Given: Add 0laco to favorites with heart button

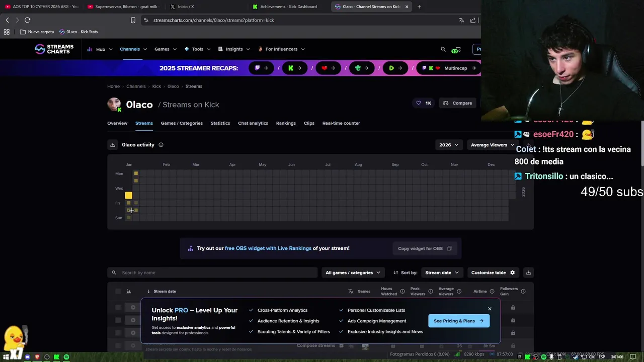Looking at the screenshot, I should [x=423, y=103].
